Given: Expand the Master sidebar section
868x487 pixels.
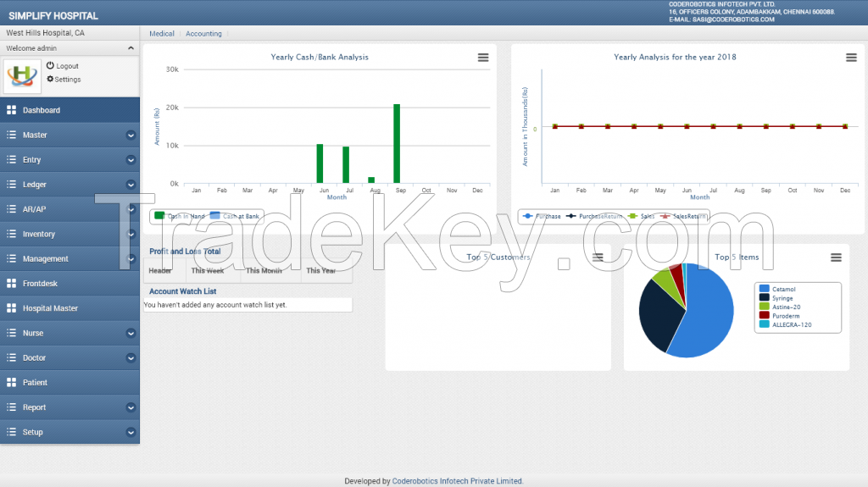Looking at the screenshot, I should 131,136.
